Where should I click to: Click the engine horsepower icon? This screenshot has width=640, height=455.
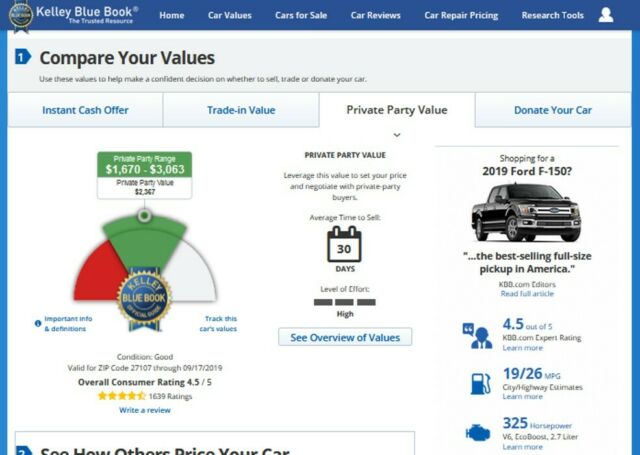476,433
